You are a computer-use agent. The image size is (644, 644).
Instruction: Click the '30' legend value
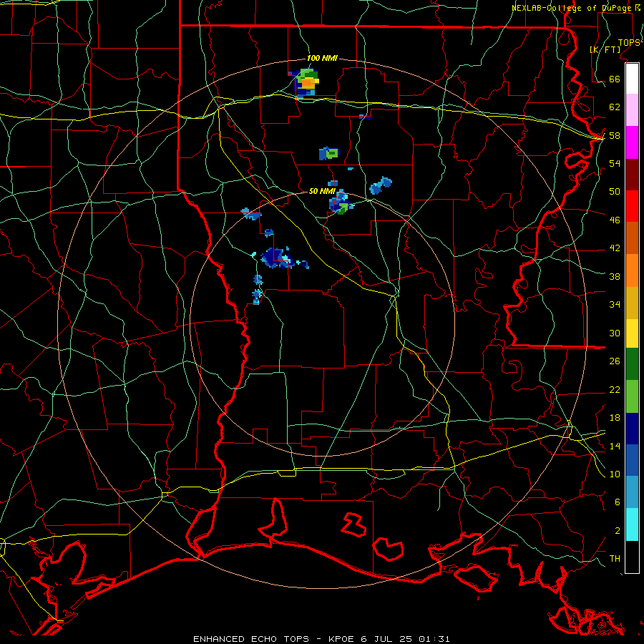615,333
